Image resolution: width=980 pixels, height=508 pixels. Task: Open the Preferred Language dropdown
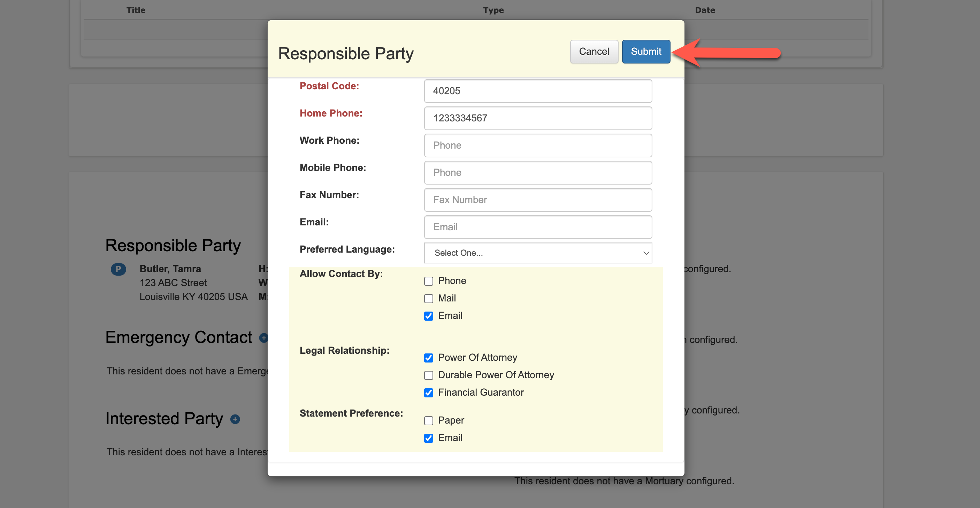[x=537, y=253]
